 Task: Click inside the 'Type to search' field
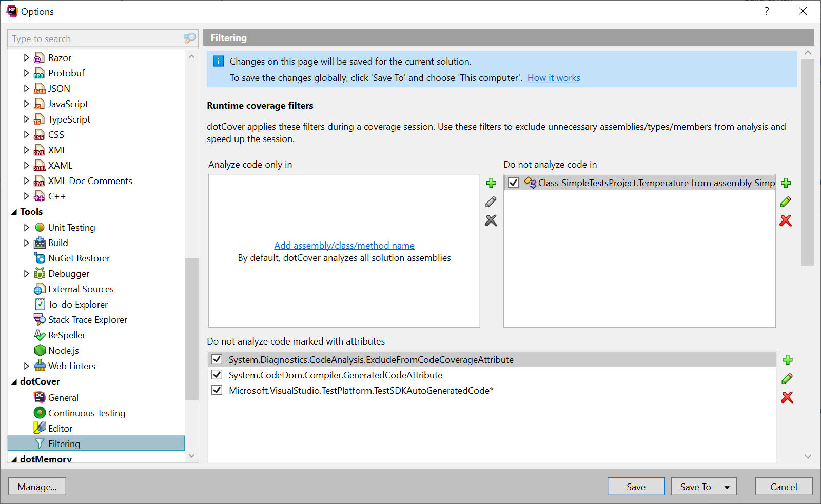point(92,38)
